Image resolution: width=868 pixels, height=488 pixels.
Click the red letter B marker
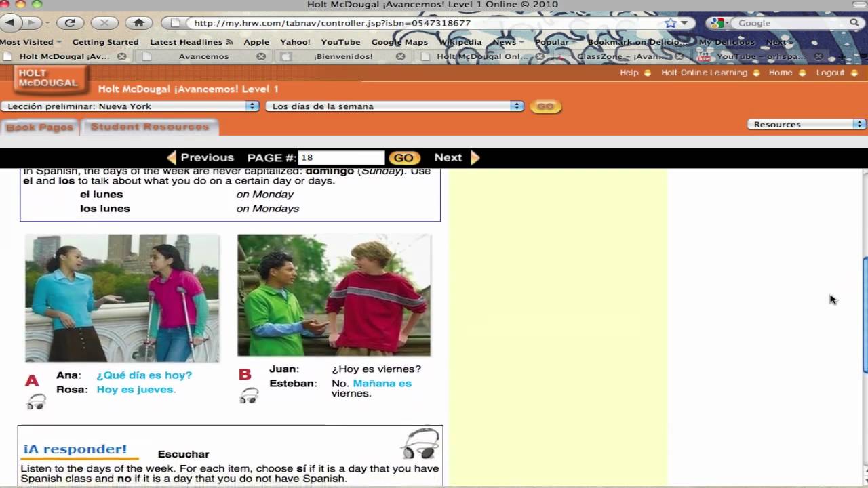[x=245, y=375]
